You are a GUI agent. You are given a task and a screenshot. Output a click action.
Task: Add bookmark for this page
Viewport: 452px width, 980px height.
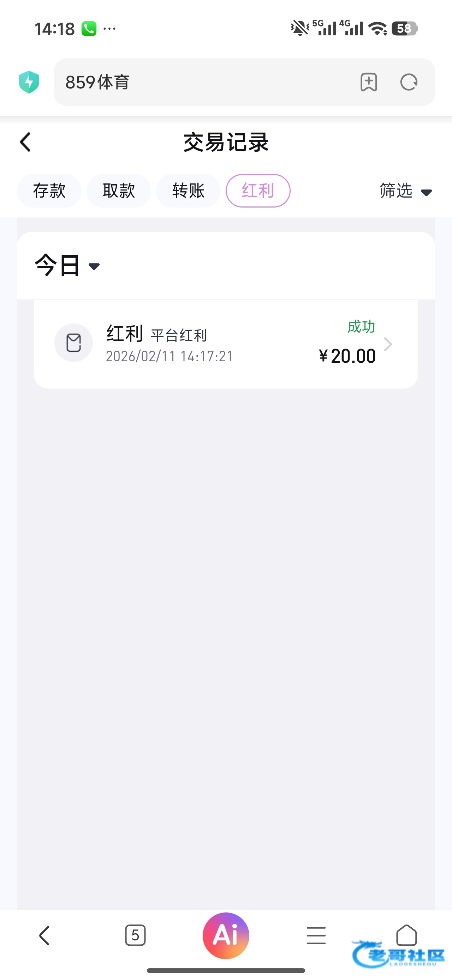(x=368, y=82)
